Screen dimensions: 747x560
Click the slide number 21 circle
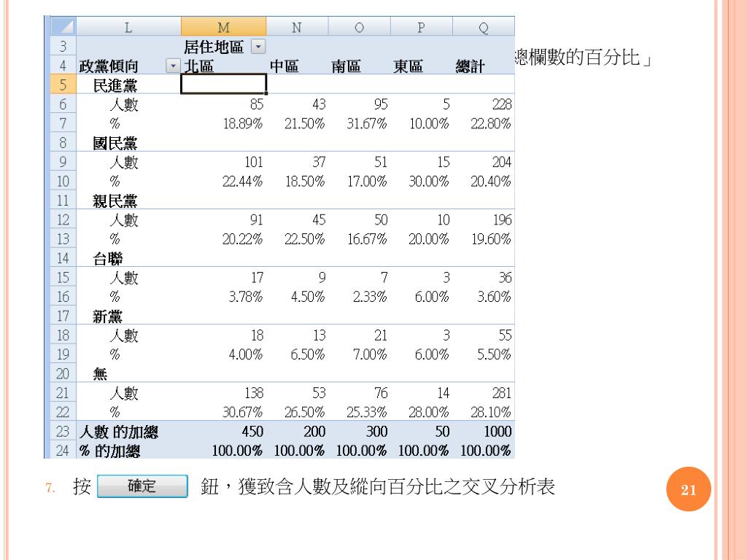tap(689, 489)
